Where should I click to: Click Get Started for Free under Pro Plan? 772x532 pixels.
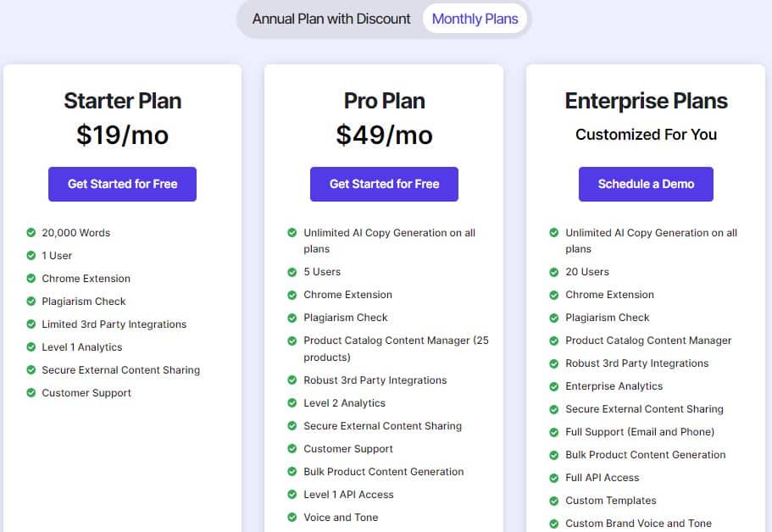coord(384,184)
